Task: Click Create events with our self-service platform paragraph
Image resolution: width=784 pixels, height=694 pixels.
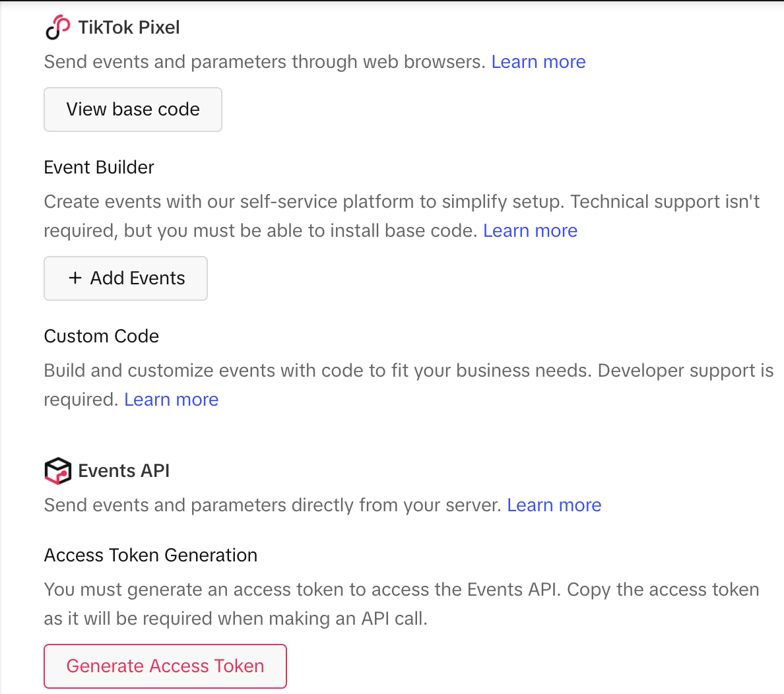Action: coord(401,216)
